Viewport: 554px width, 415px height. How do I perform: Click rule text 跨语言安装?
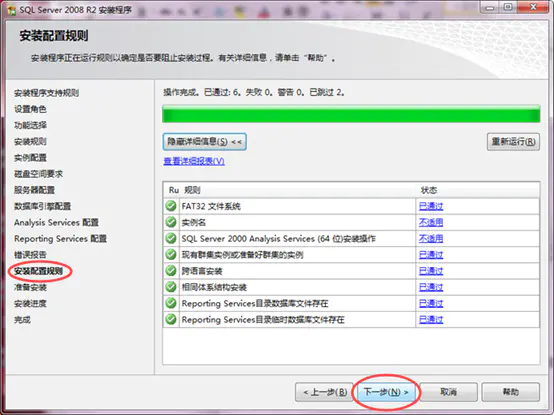click(202, 271)
